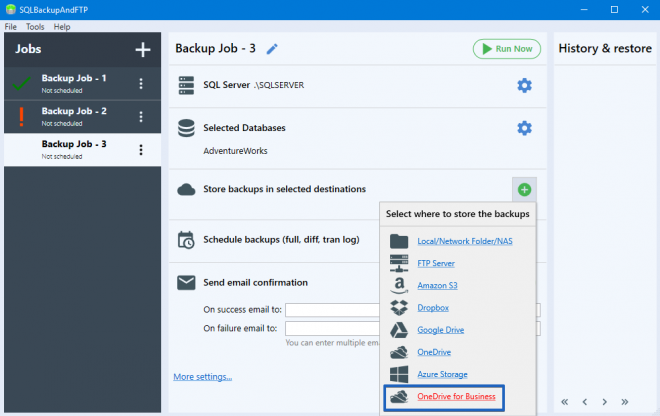Select Backup Job - 1 in Jobs list
This screenshot has height=416, width=660.
click(x=82, y=83)
